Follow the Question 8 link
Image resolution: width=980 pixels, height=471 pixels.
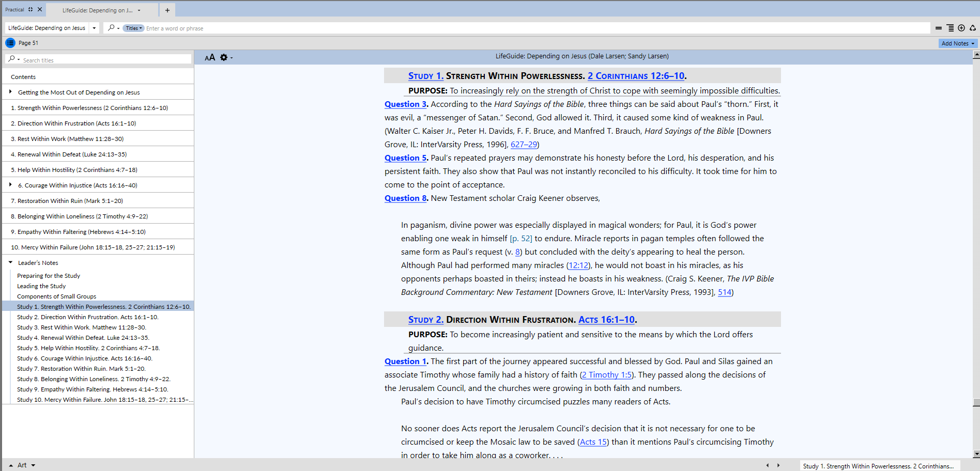tap(405, 198)
